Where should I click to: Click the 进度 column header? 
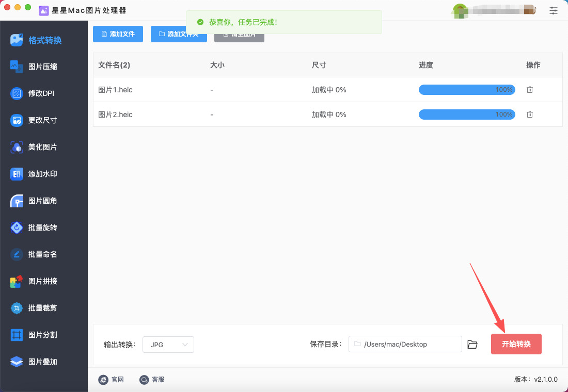click(426, 65)
